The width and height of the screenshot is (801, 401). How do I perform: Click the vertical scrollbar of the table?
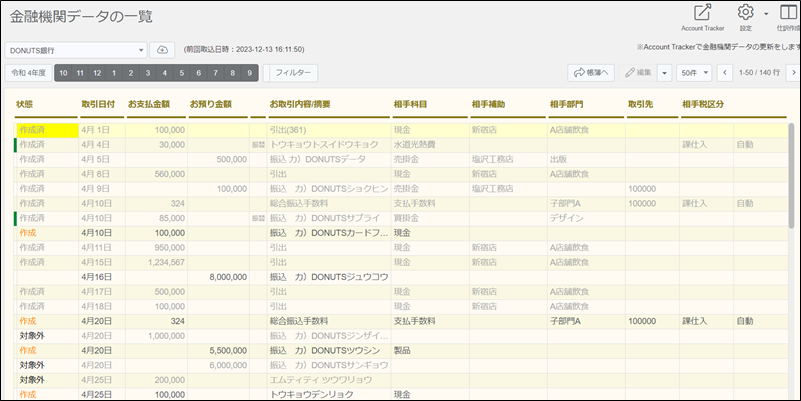point(792,200)
